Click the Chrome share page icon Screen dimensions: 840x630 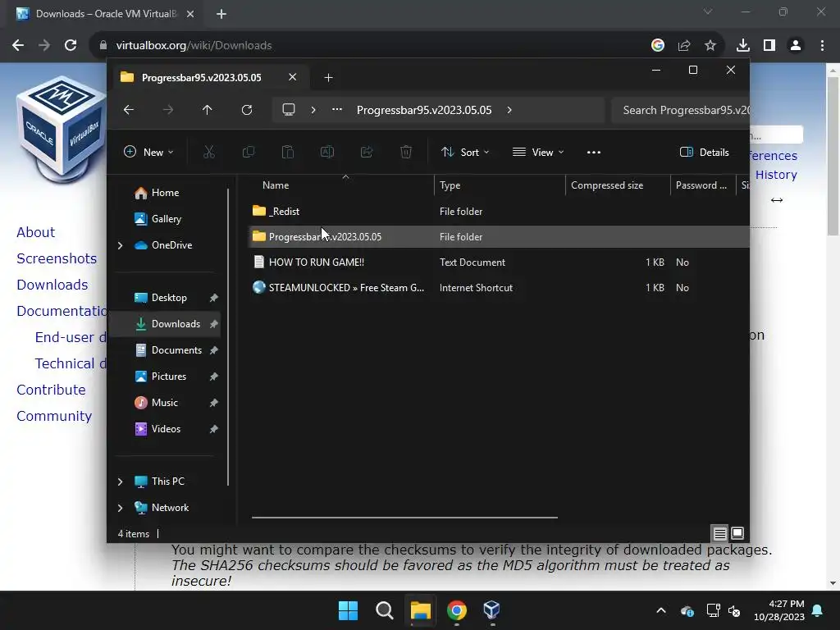pos(684,46)
